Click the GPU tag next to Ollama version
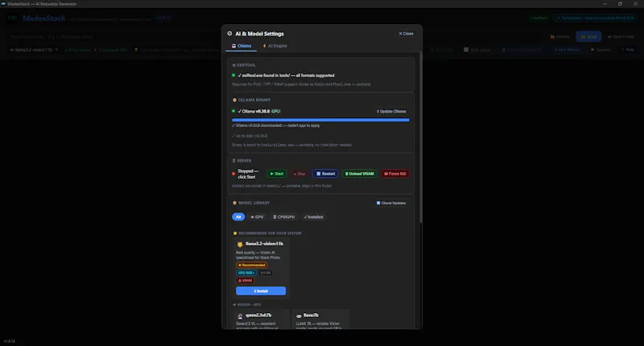The image size is (644, 346). click(x=275, y=111)
